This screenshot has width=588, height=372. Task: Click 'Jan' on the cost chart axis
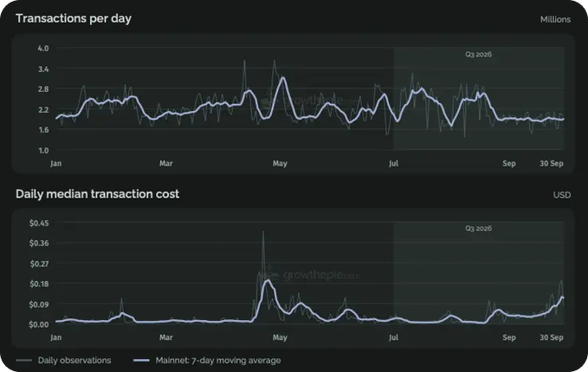click(x=56, y=337)
